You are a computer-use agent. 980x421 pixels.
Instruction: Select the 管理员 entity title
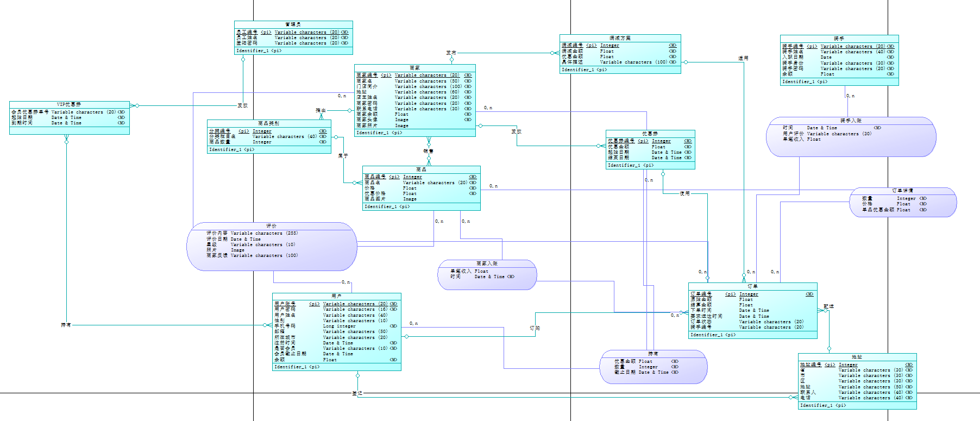click(x=293, y=24)
